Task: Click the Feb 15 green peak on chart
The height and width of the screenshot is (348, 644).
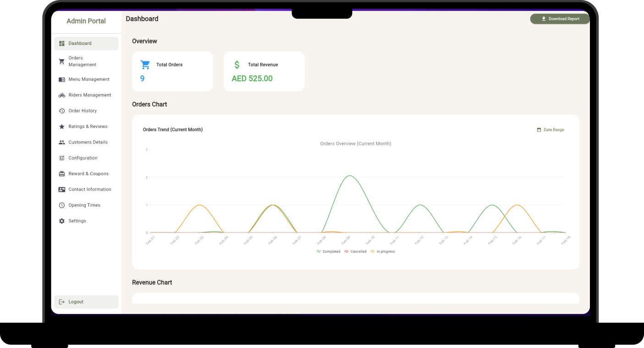Action: (492, 205)
